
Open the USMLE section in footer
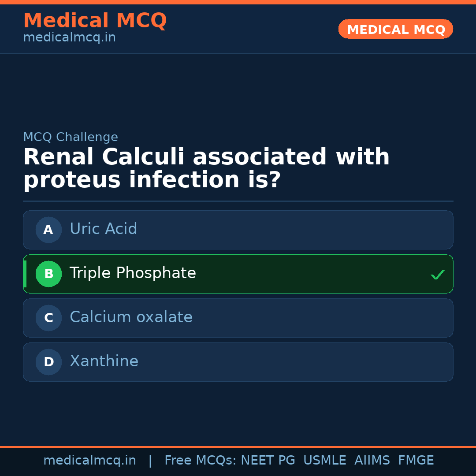pos(325,460)
